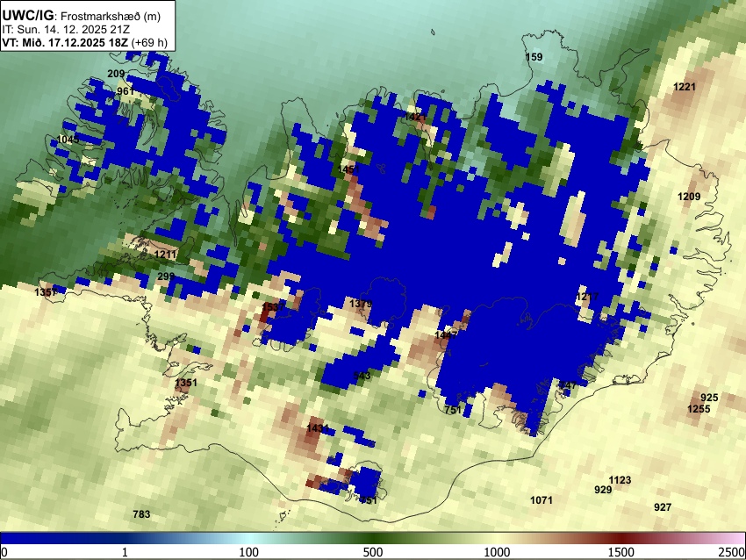Click the 1379 value label on the map
Viewport: 746px width, 560px height.
point(361,304)
